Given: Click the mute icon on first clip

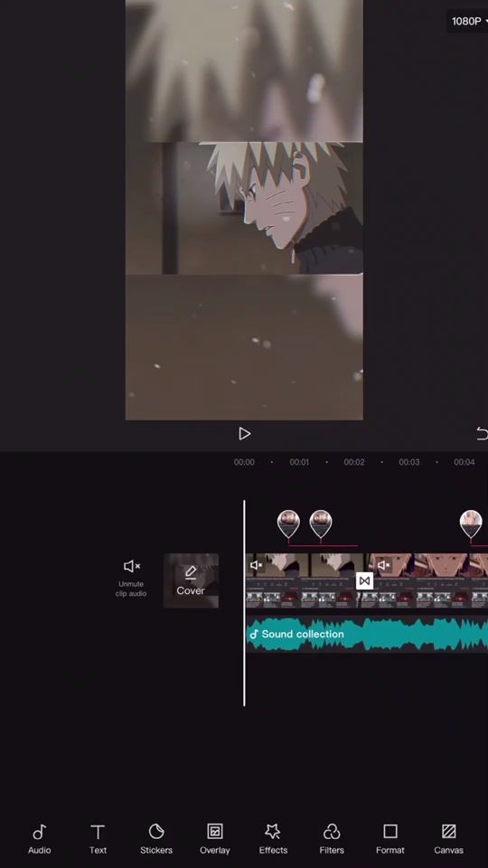Looking at the screenshot, I should (256, 565).
